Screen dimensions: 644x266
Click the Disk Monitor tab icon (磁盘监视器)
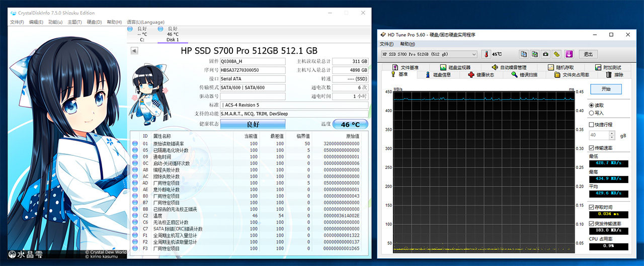[x=443, y=67]
